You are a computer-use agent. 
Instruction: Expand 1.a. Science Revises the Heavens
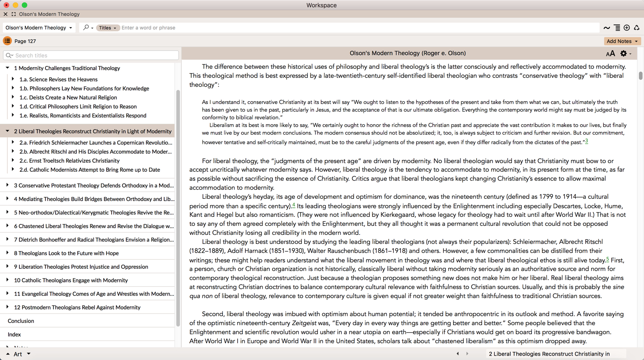(x=13, y=79)
